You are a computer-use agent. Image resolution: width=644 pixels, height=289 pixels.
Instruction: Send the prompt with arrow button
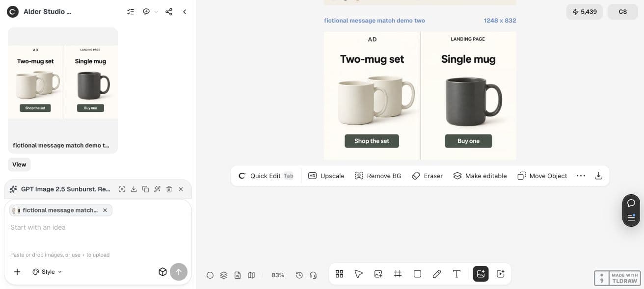pyautogui.click(x=179, y=272)
